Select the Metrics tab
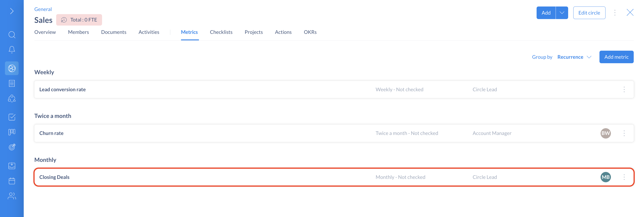Viewport: 644px width, 217px height. click(x=189, y=32)
